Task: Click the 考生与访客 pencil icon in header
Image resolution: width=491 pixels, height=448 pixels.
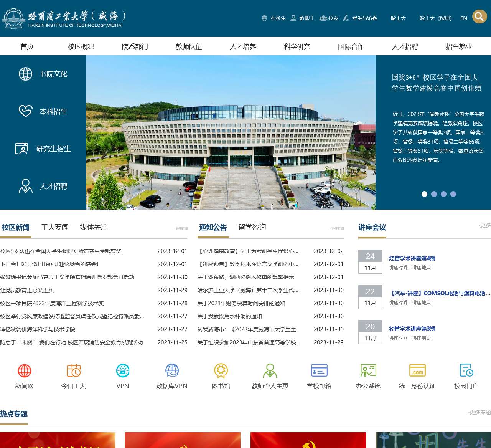Action: tap(346, 18)
